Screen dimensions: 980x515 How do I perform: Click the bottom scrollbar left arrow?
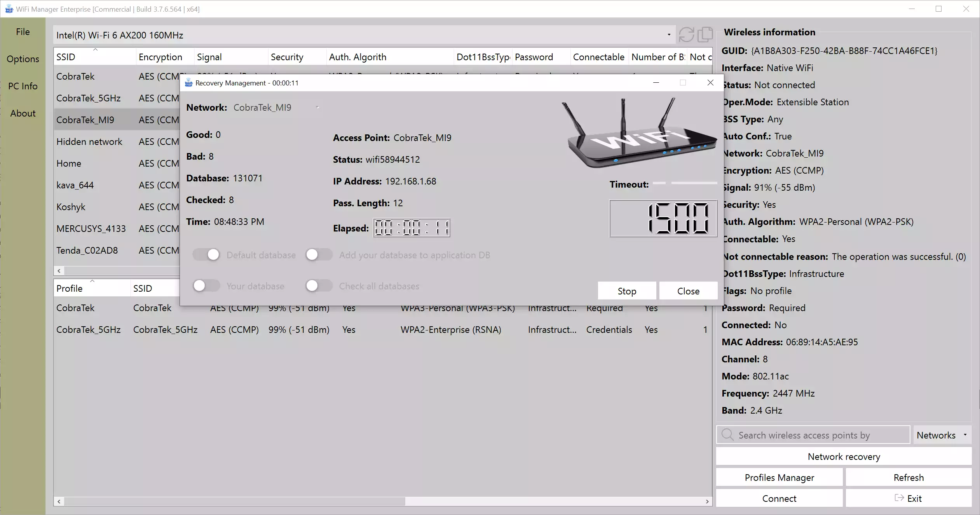pos(59,501)
